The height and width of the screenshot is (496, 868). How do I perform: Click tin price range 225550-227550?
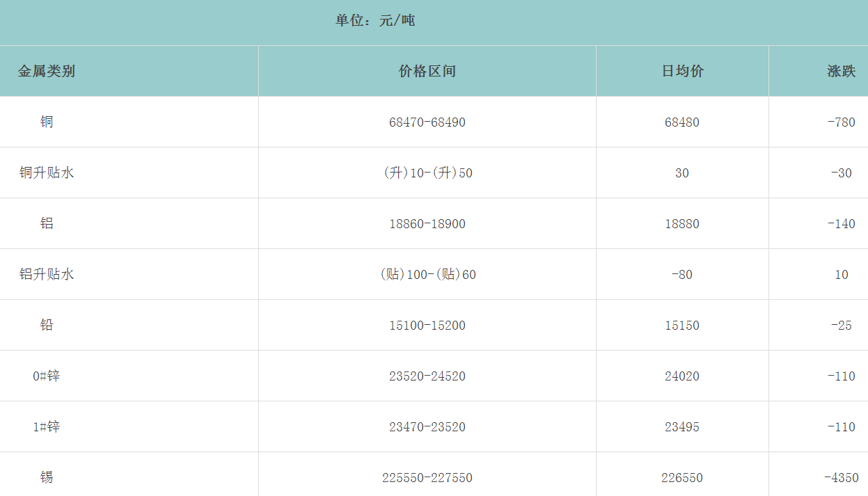tap(427, 478)
